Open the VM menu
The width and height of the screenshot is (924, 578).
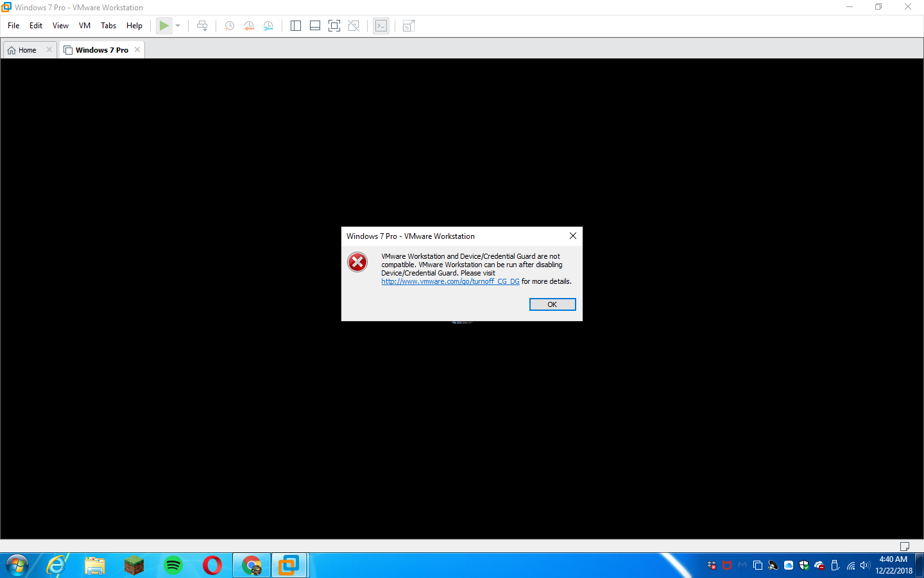click(85, 26)
